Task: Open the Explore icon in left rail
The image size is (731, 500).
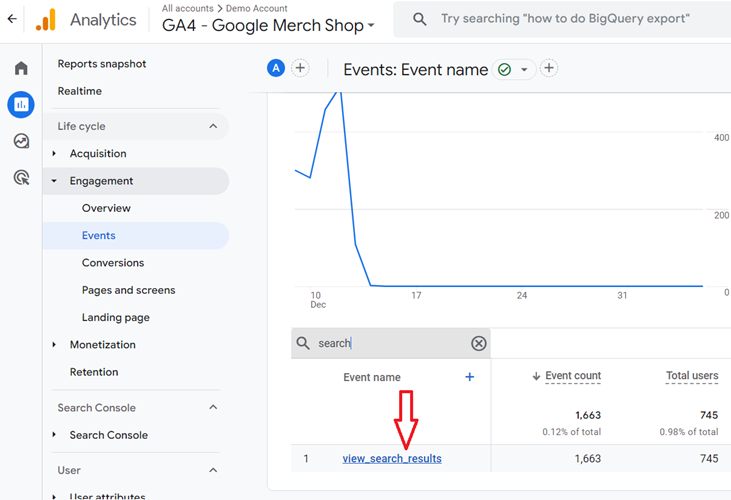Action: point(21,141)
